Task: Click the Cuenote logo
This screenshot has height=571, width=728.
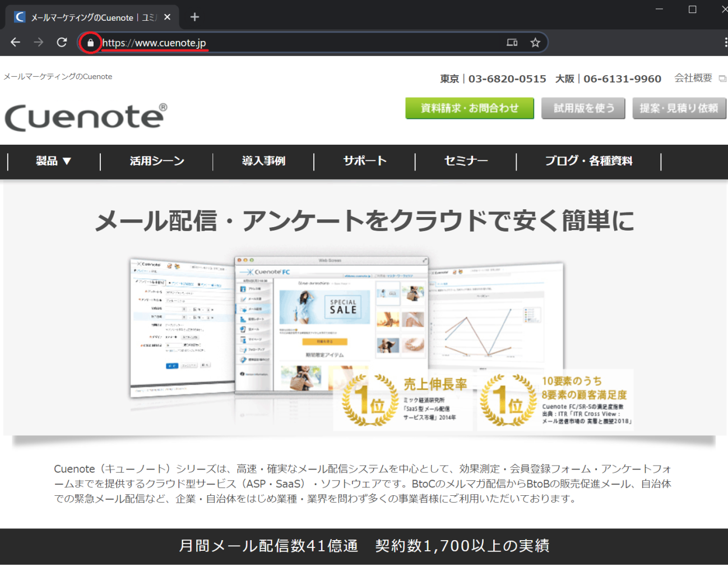Action: 86,117
